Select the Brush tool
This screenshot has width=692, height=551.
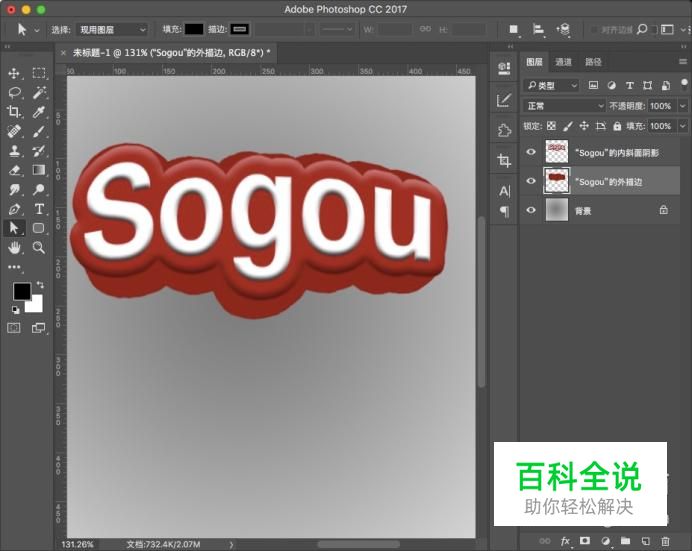coord(39,131)
